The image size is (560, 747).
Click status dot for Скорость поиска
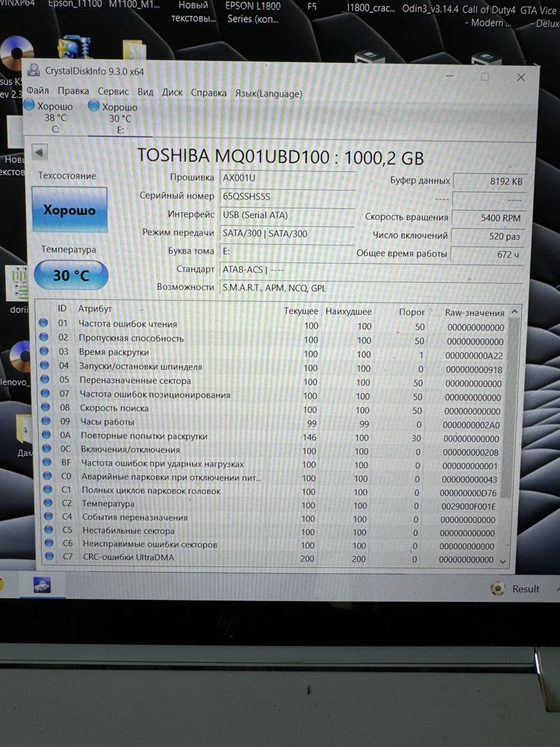(46, 407)
